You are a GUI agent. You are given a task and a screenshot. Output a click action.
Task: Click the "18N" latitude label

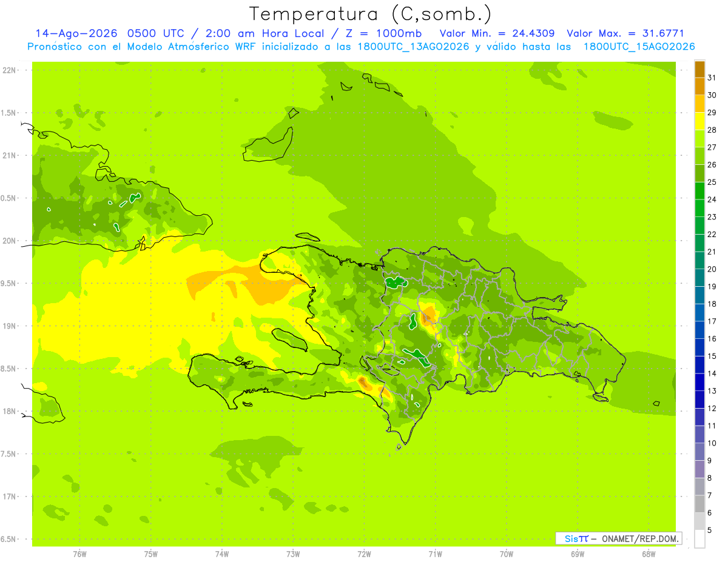8,411
